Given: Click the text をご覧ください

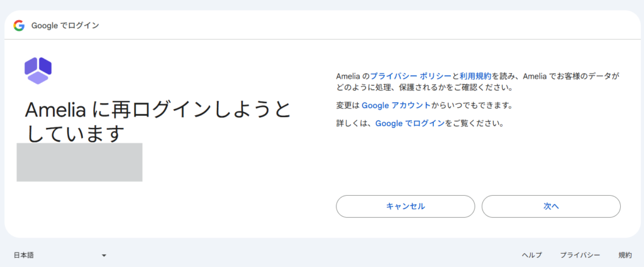Looking at the screenshot, I should click(x=474, y=123).
